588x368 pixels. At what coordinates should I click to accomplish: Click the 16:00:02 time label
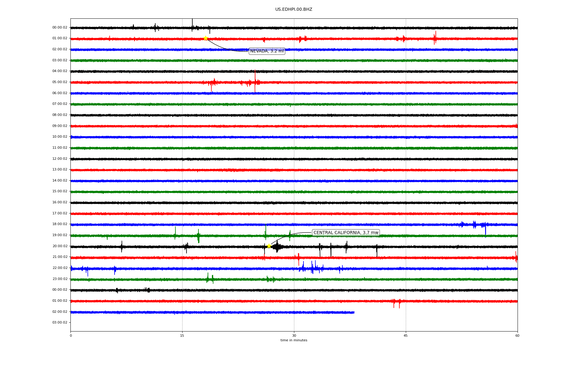pyautogui.click(x=60, y=202)
